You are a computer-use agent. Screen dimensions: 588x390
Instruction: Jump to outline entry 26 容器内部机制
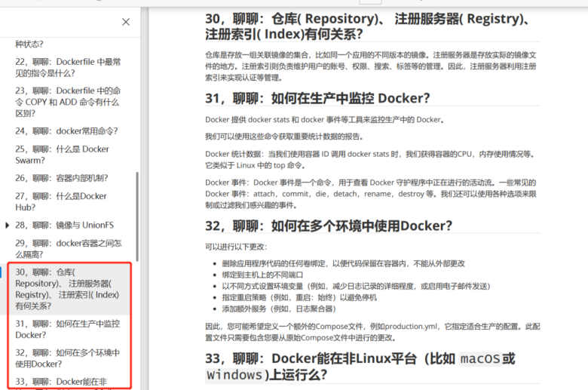pos(62,178)
